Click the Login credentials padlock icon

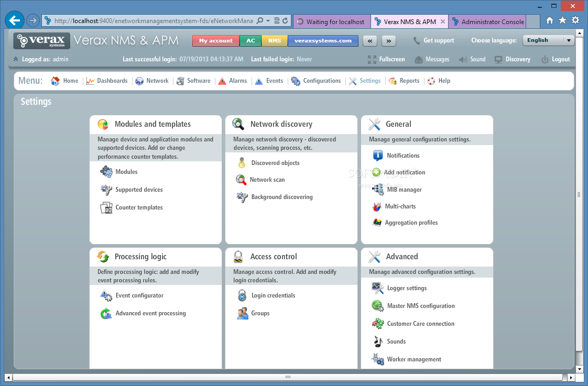[x=242, y=295]
